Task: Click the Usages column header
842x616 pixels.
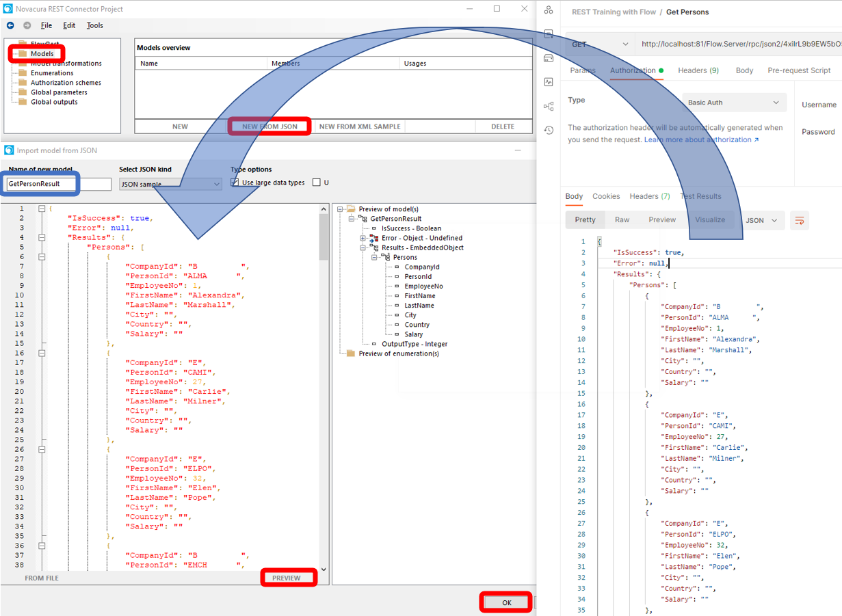Action: click(x=465, y=64)
